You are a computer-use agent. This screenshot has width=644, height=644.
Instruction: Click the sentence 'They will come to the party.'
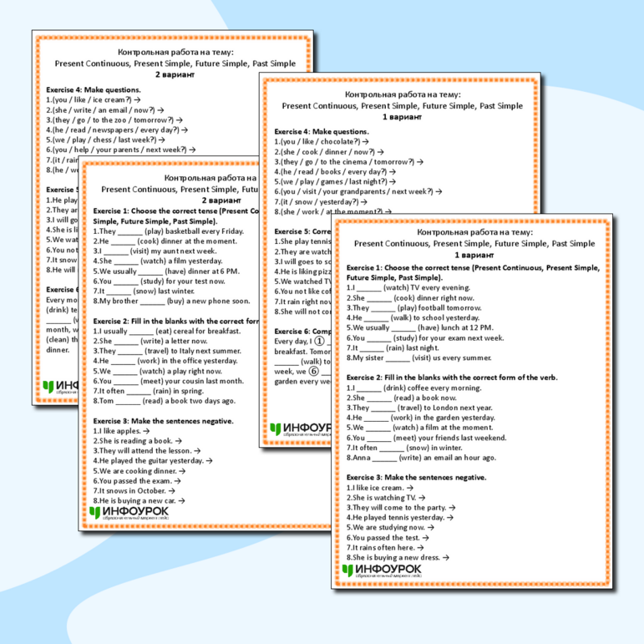coord(399,508)
